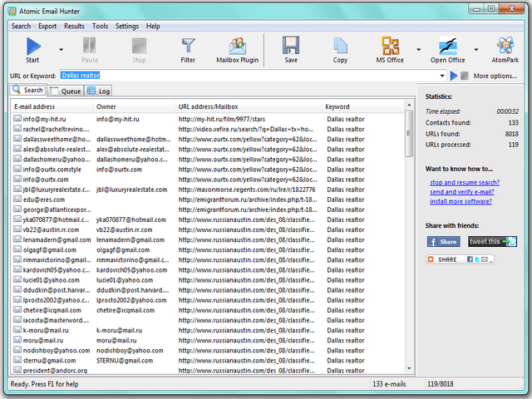532x399 pixels.
Task: Sort results by the Owner column header
Action: pos(106,106)
